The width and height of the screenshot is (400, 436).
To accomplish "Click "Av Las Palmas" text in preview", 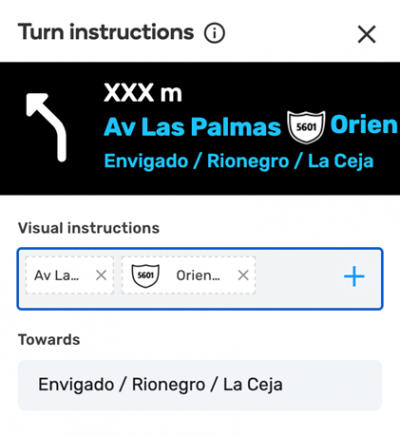I will point(193,127).
